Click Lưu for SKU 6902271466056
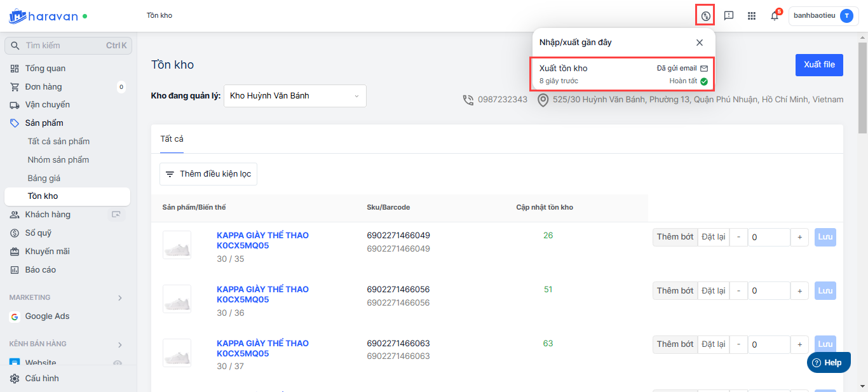Viewport: 868px width, 392px height. [825, 290]
